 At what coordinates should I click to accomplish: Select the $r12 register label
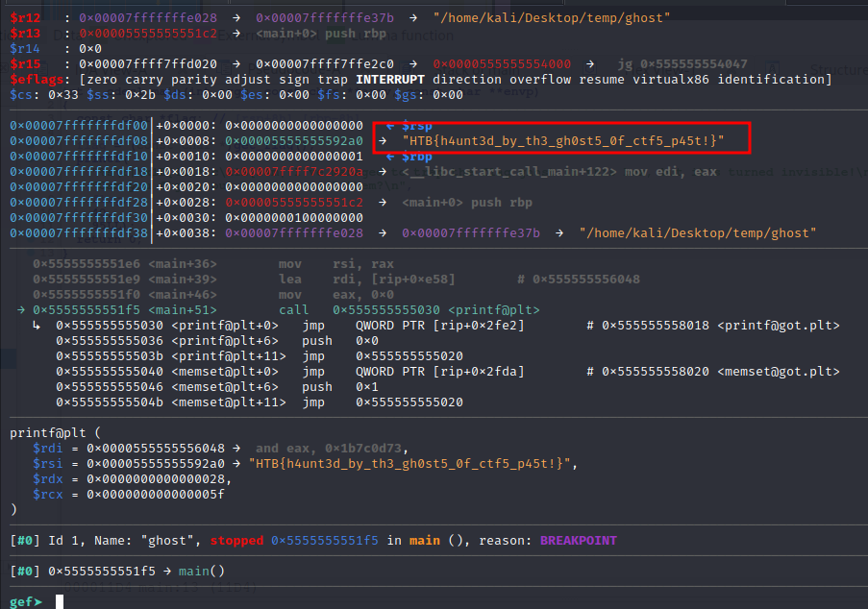[x=25, y=18]
